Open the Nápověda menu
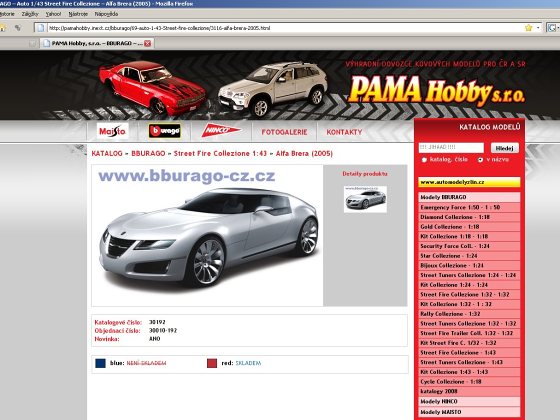Viewport: 560px width, 420px height. pyautogui.click(x=106, y=14)
